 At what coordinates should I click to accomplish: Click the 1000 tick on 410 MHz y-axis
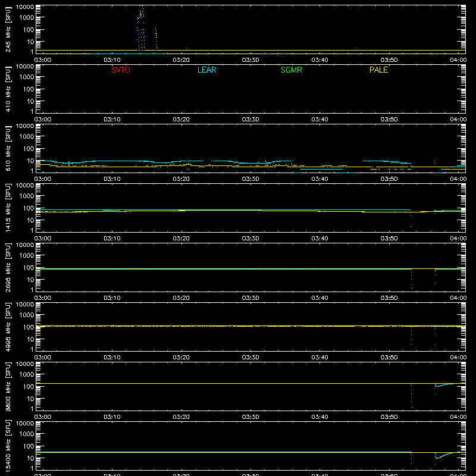pos(27,77)
